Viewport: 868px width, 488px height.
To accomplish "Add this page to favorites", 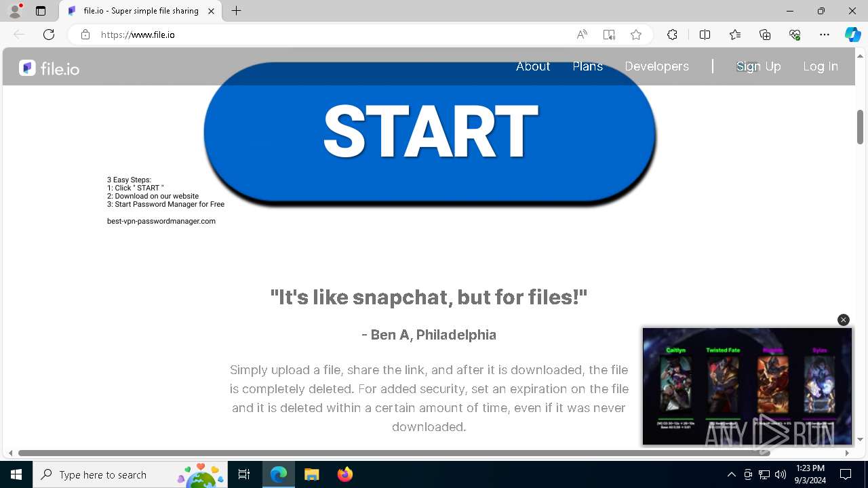I will tap(636, 35).
